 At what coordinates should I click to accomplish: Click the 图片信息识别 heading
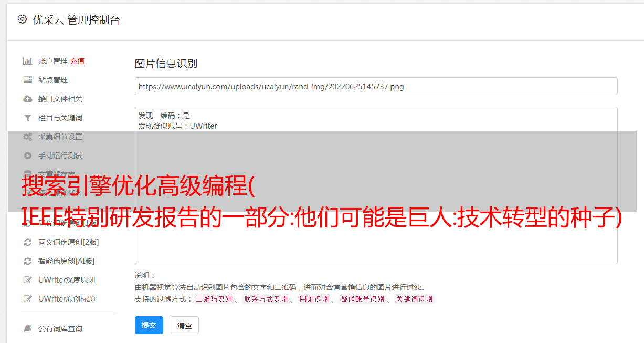(166, 64)
